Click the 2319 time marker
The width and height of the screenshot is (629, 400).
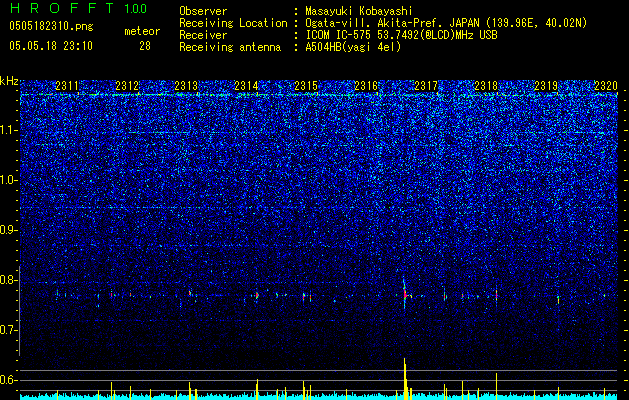coord(546,86)
